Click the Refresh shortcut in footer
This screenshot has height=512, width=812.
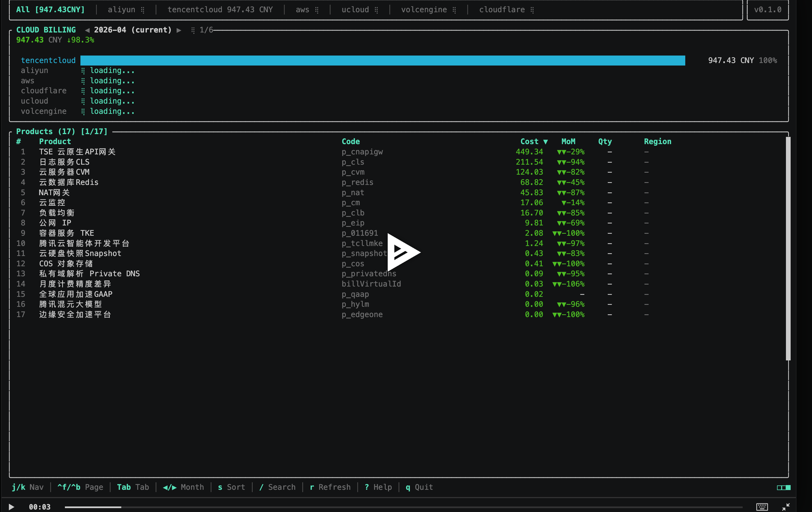click(330, 487)
